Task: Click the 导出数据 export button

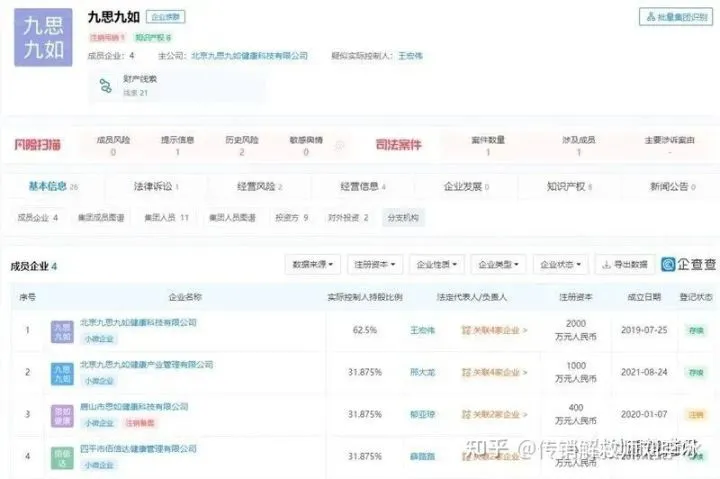Action: pyautogui.click(x=625, y=265)
